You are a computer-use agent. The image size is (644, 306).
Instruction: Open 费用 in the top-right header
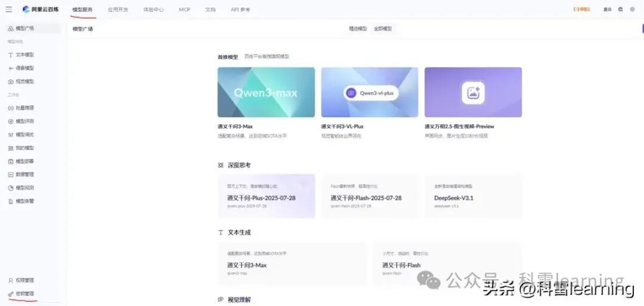point(607,10)
